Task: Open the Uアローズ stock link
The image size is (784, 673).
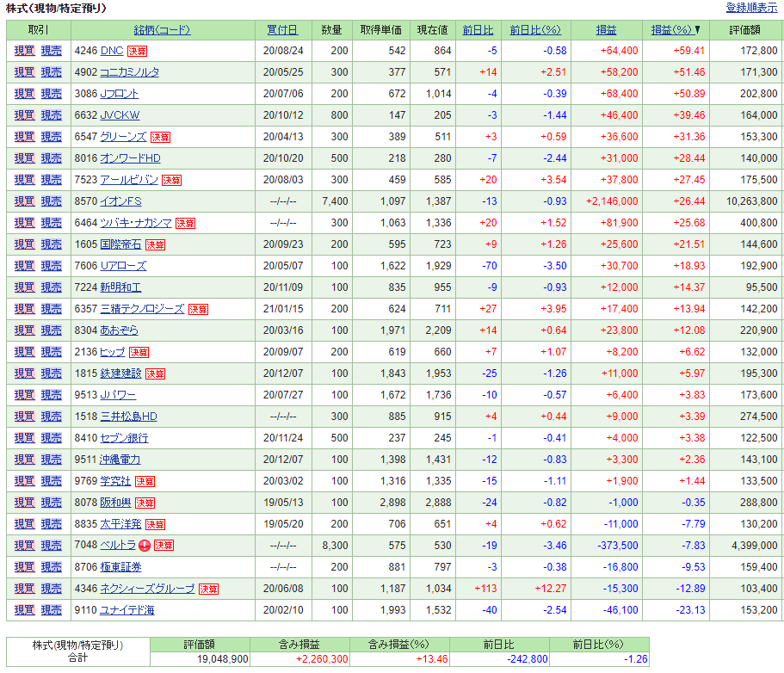Action: [124, 266]
